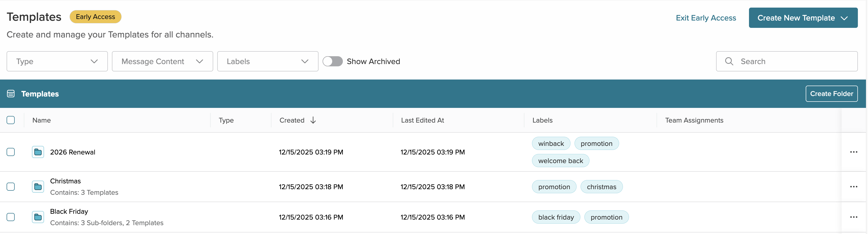Open Create New Template menu
The height and width of the screenshot is (234, 868).
coord(803,18)
